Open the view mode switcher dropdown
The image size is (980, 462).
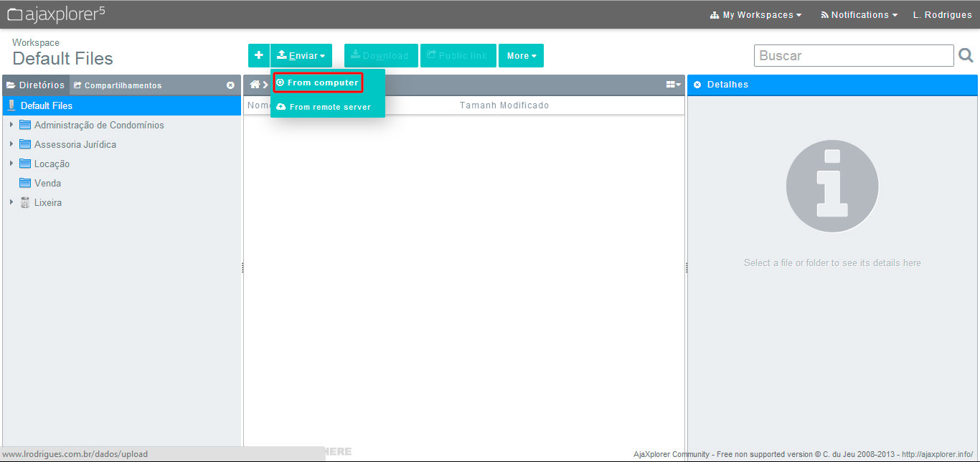pyautogui.click(x=673, y=85)
